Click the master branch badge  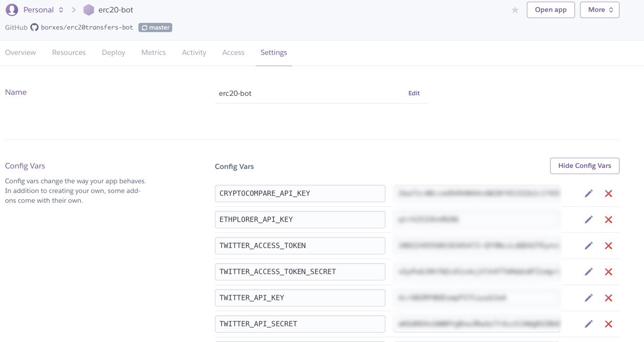tap(155, 28)
